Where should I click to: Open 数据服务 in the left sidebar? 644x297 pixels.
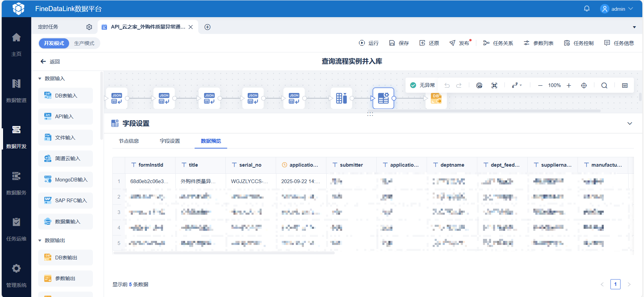pos(16,183)
